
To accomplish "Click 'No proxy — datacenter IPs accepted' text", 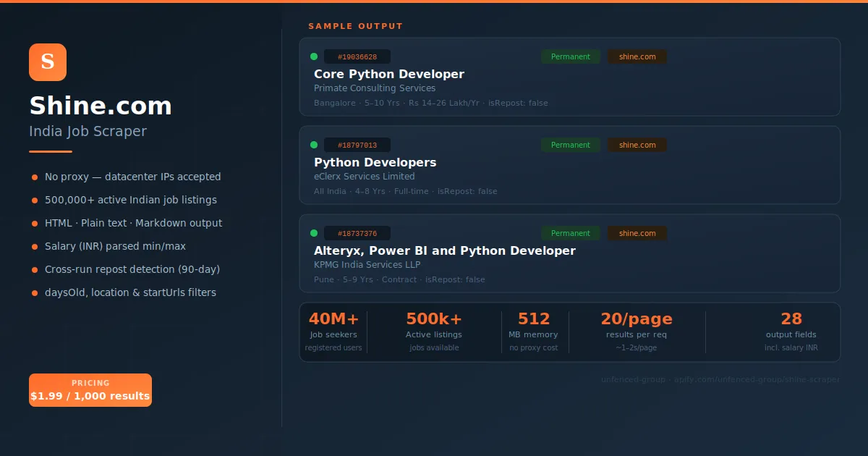I will 133,177.
